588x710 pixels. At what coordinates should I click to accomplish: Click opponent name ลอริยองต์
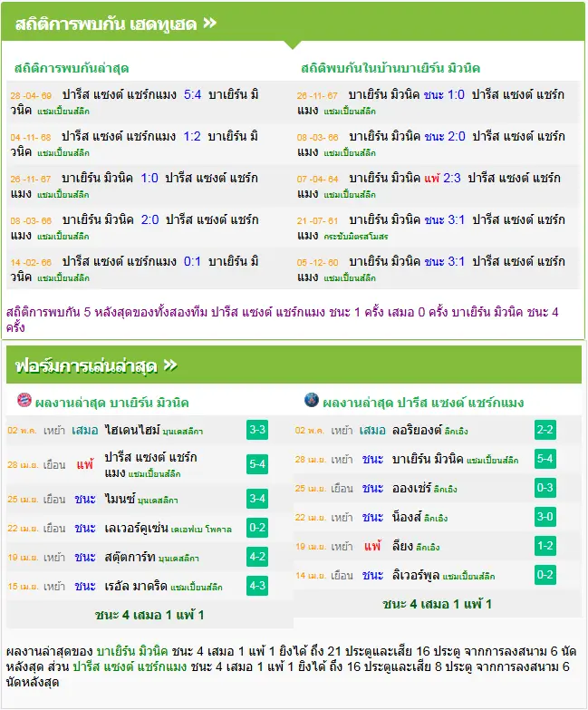pyautogui.click(x=417, y=430)
